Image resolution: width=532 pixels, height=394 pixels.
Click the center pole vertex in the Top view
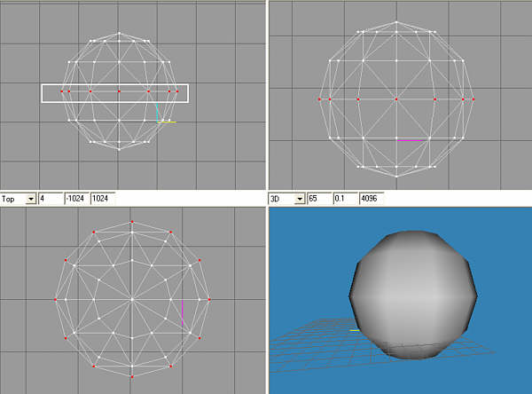pos(132,300)
